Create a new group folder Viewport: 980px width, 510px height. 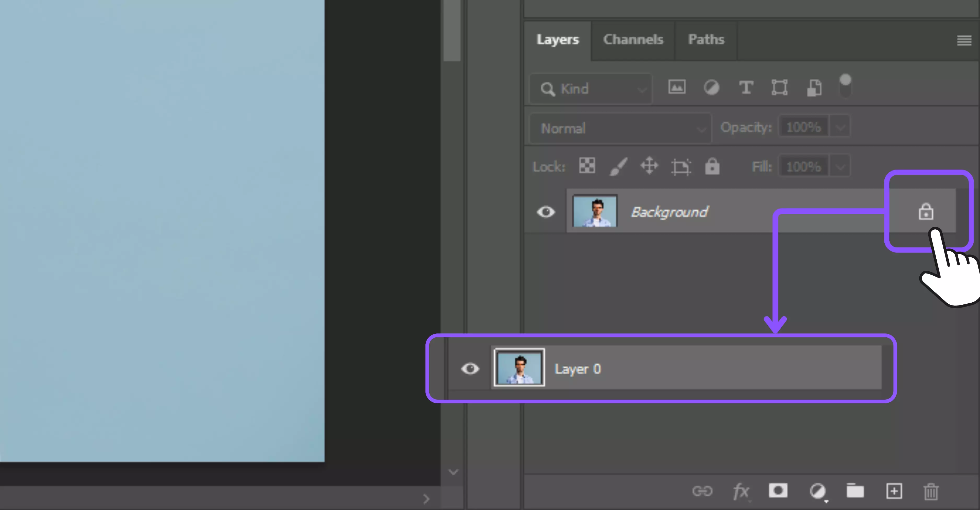pos(855,491)
